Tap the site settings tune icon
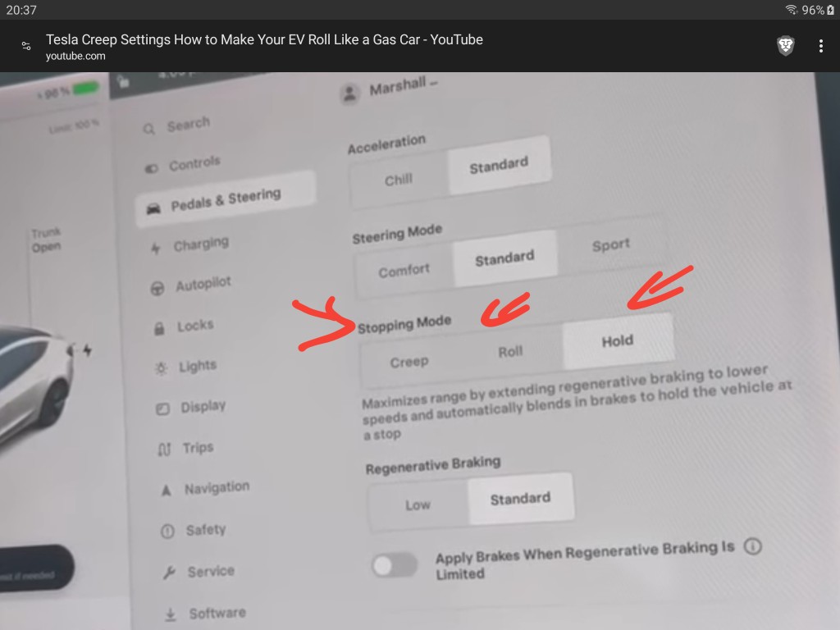Image resolution: width=840 pixels, height=630 pixels. click(25, 46)
